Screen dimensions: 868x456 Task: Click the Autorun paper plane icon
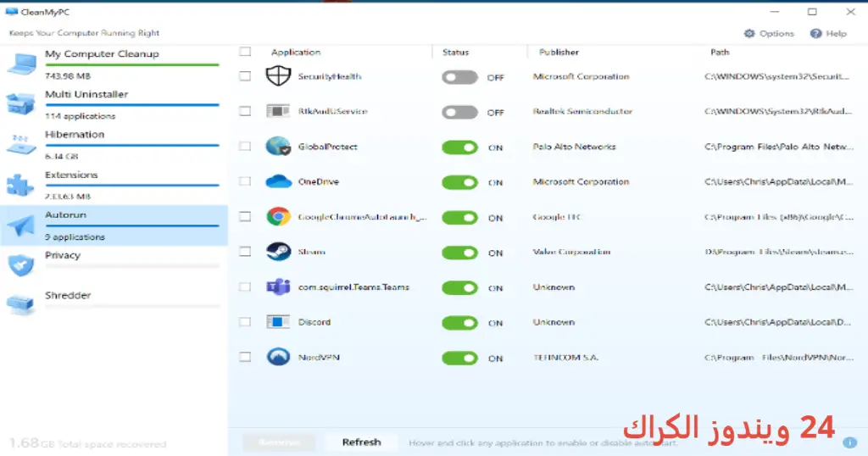pyautogui.click(x=21, y=225)
